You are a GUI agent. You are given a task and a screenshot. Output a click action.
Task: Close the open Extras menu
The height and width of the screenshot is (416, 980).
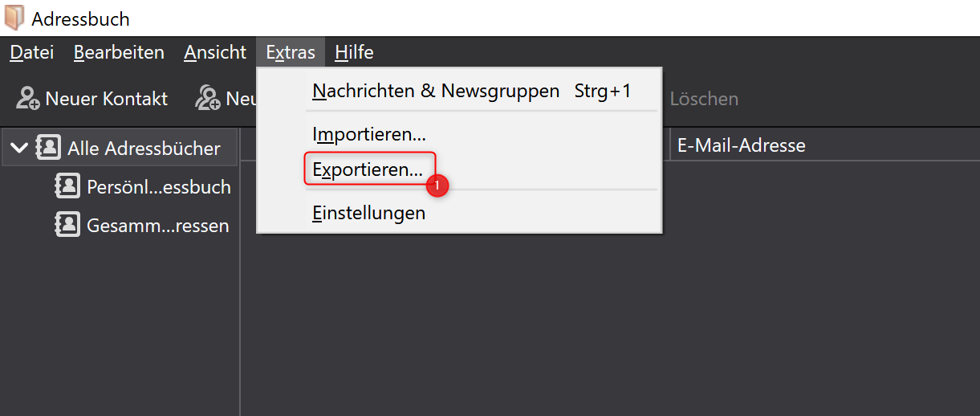coord(291,53)
